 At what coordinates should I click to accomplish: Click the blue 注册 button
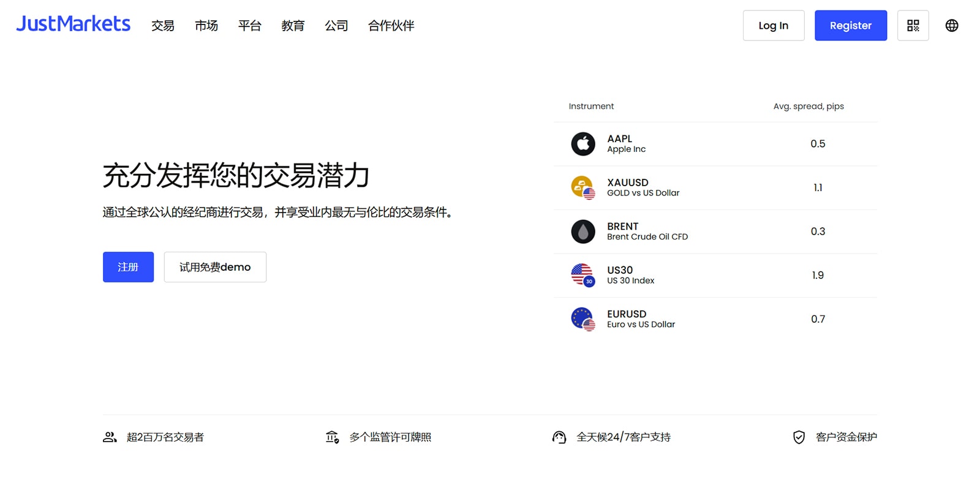coord(128,267)
